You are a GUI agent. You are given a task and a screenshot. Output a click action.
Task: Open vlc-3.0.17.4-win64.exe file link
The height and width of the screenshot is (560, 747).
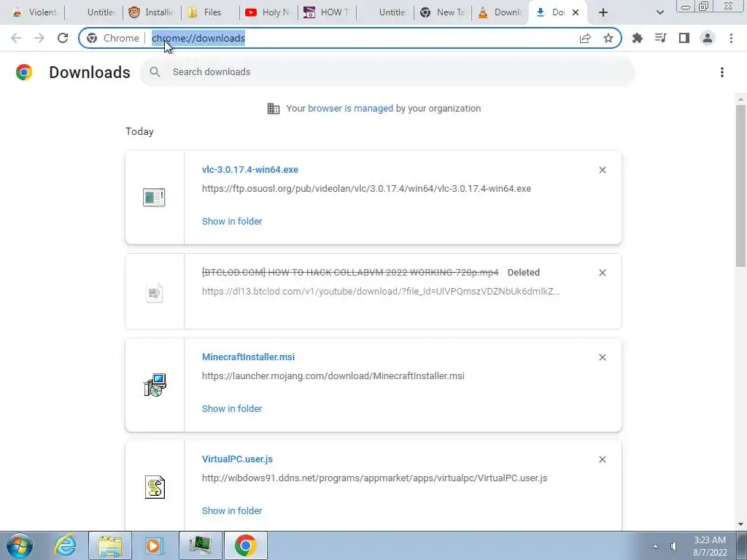point(250,169)
